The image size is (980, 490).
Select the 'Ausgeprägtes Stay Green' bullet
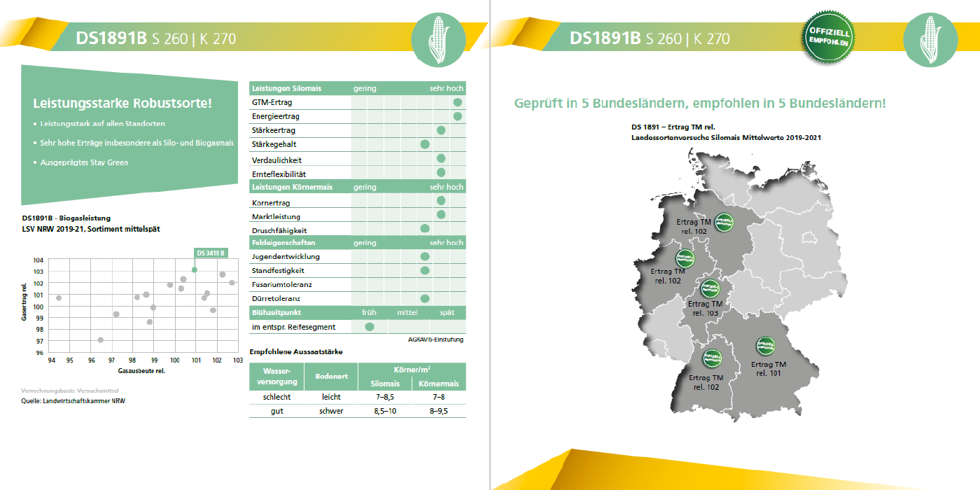(81, 162)
